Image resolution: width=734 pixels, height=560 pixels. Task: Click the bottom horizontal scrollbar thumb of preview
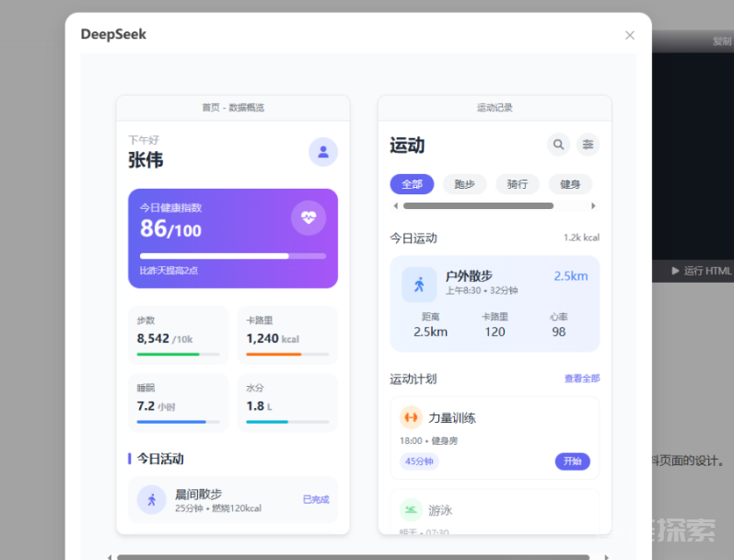(x=353, y=557)
